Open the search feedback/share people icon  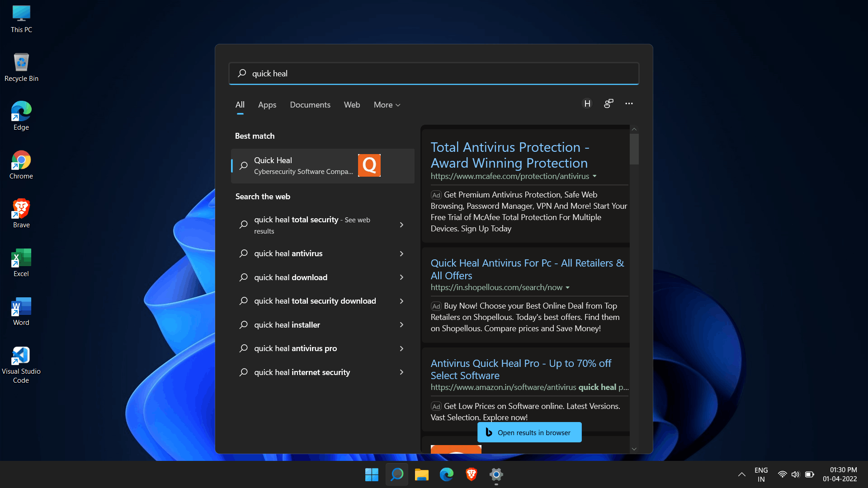pyautogui.click(x=609, y=103)
